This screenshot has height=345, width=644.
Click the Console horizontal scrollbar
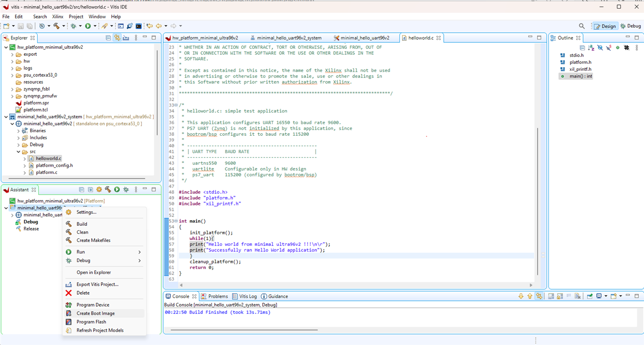(245, 330)
